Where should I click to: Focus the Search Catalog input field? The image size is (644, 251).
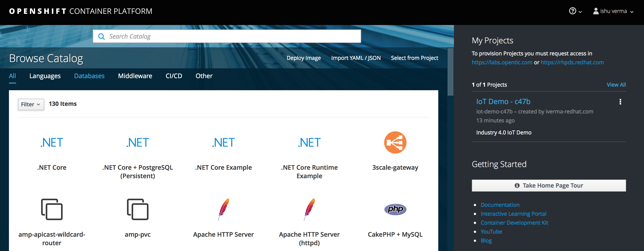coord(227,36)
